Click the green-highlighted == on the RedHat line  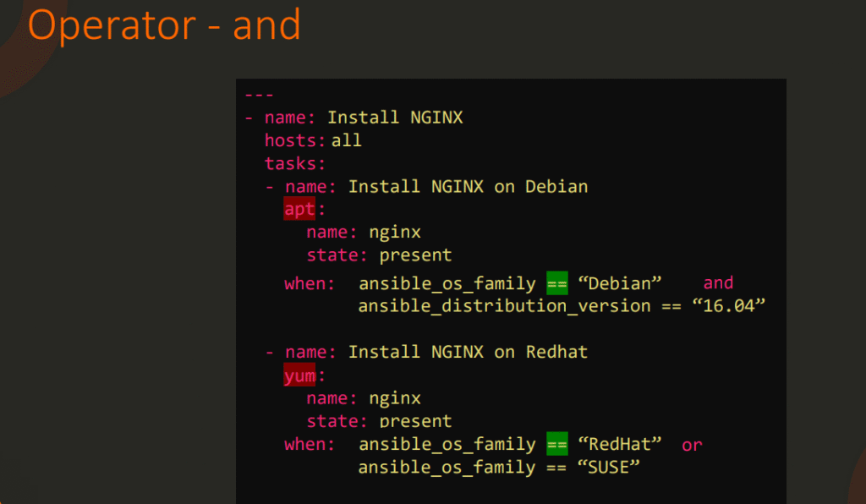(556, 445)
